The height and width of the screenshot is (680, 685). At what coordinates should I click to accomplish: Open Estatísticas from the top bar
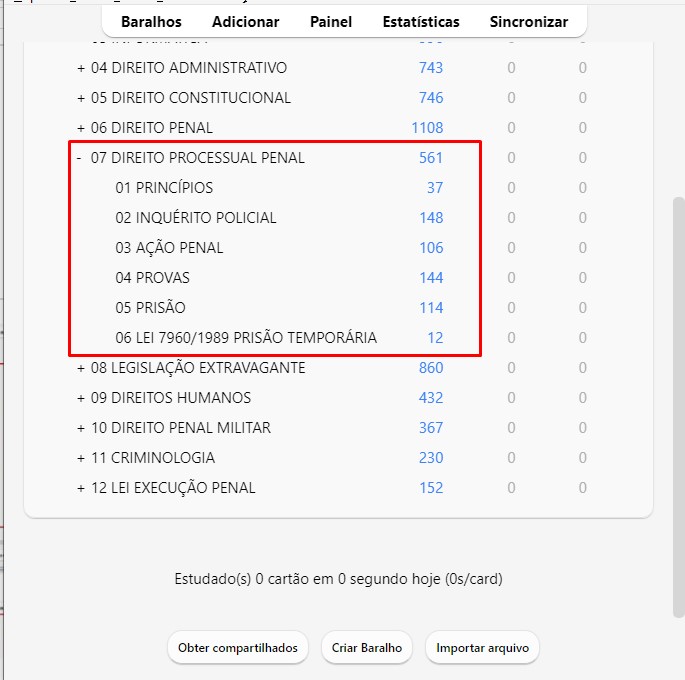(x=421, y=21)
